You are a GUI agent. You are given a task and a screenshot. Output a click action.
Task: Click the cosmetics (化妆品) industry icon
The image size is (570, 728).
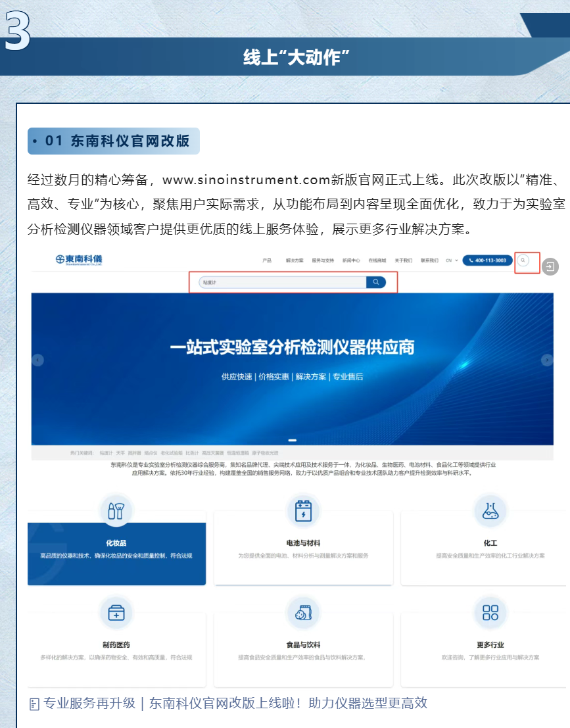(x=116, y=511)
